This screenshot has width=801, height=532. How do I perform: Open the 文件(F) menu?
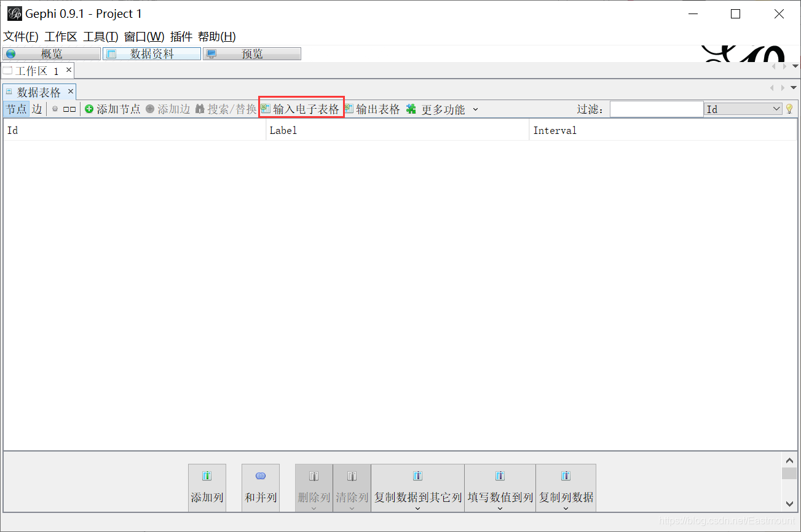[x=21, y=37]
